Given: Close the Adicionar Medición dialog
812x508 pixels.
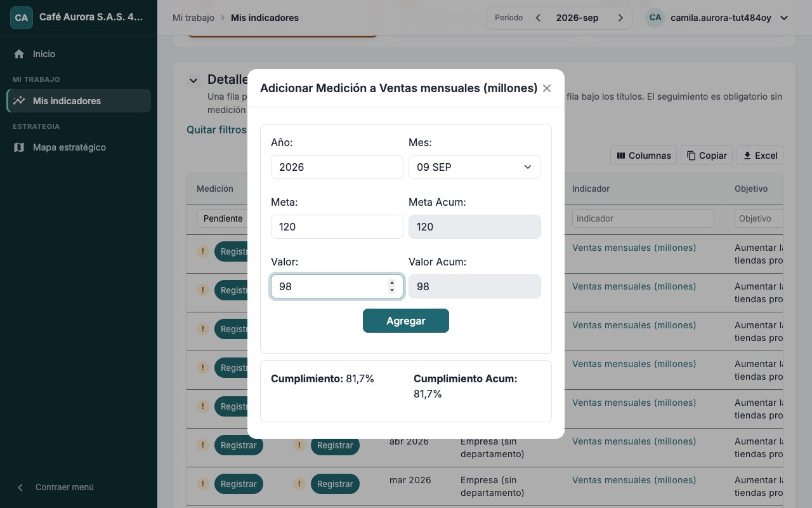Looking at the screenshot, I should [547, 88].
